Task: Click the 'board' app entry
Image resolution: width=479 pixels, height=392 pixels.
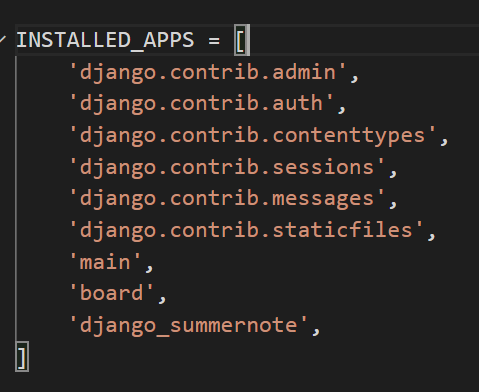Action: coord(112,294)
